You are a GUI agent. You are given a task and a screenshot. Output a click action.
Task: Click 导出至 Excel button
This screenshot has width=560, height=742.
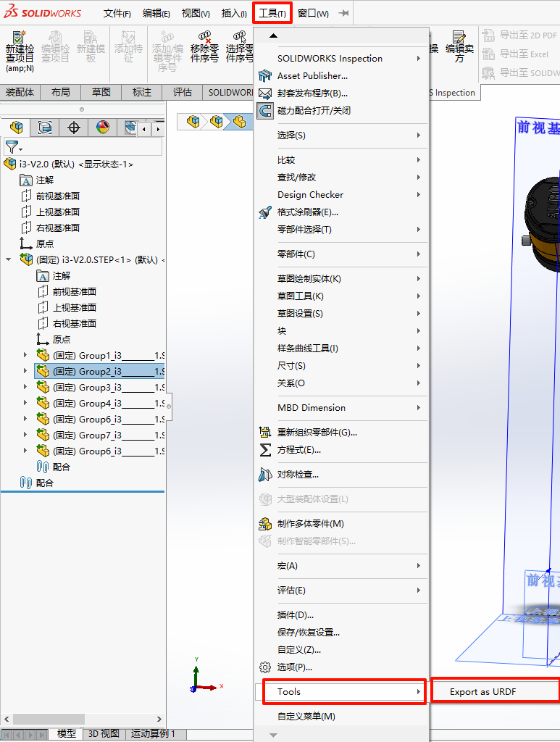[x=514, y=54]
